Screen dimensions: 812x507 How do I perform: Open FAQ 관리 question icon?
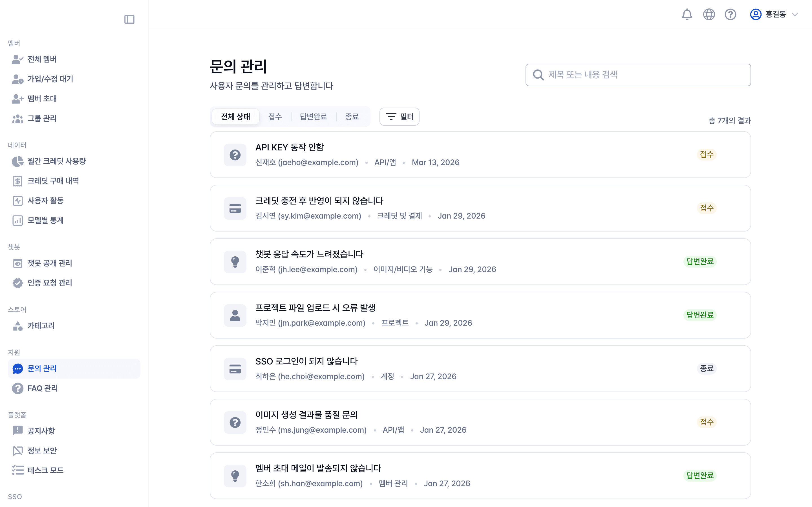coord(17,388)
